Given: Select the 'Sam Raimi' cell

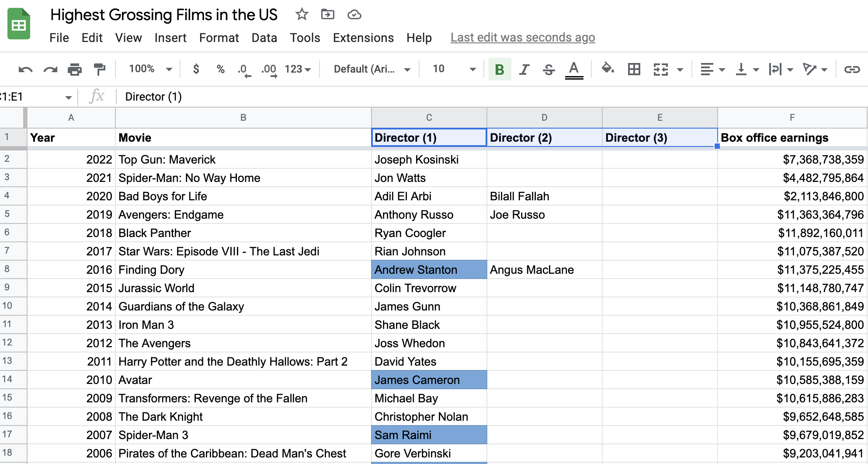Looking at the screenshot, I should point(429,435).
